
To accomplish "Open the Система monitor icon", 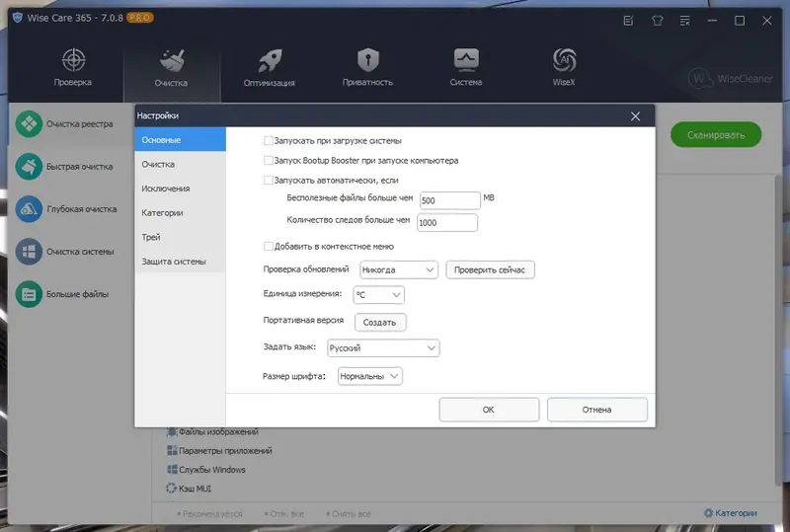I will tap(466, 60).
